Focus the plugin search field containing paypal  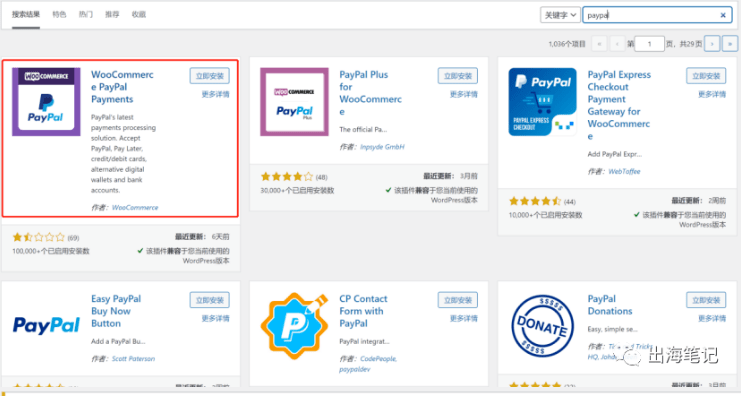coord(657,15)
